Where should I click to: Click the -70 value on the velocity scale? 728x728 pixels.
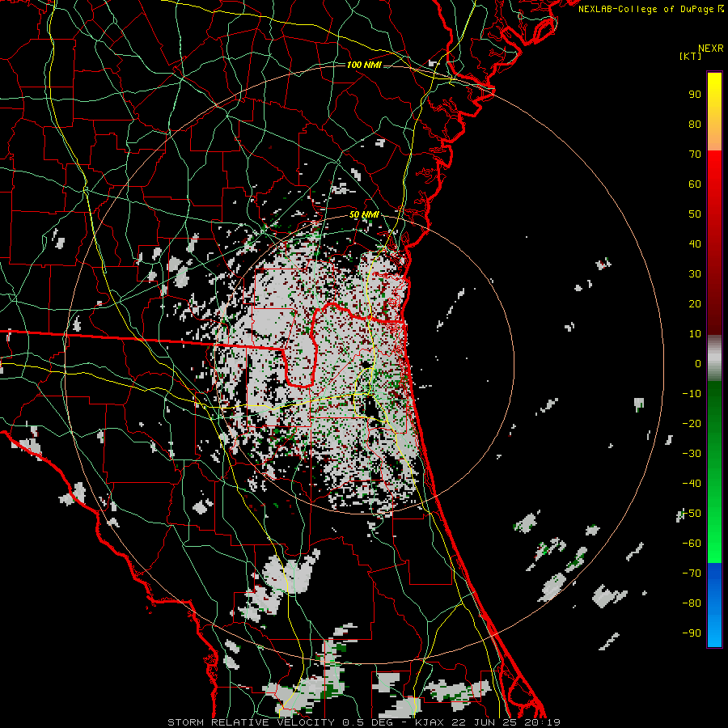[692, 574]
